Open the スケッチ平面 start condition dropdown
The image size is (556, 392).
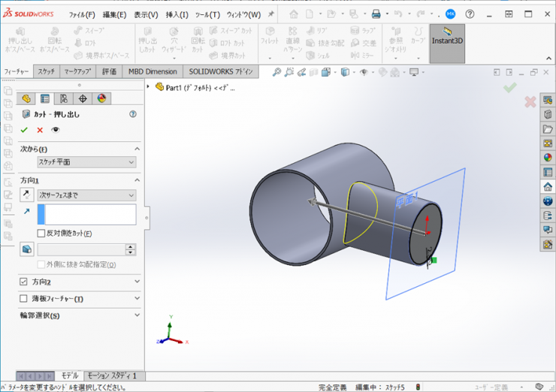86,162
